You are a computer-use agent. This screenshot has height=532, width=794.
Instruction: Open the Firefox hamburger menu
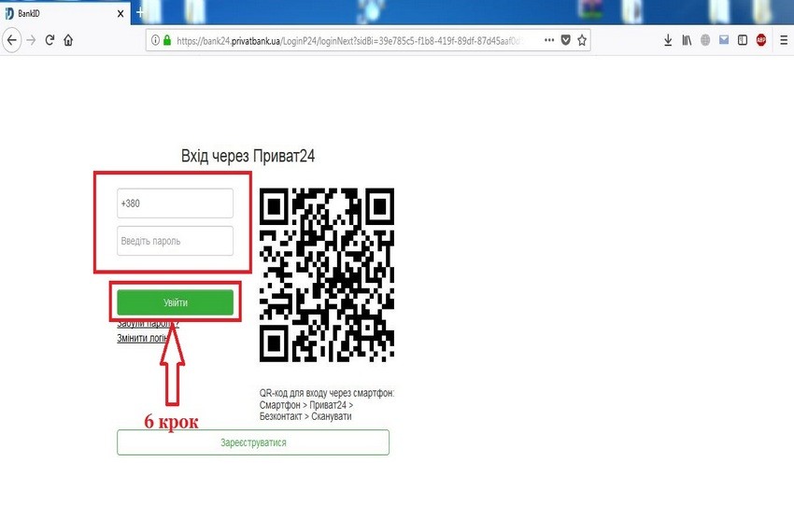click(784, 40)
